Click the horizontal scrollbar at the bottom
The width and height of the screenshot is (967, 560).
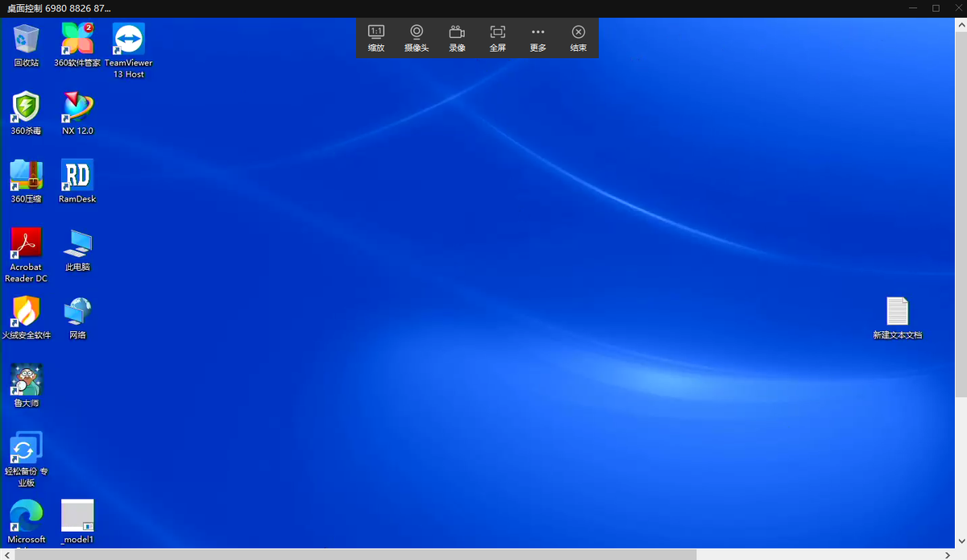click(x=356, y=554)
